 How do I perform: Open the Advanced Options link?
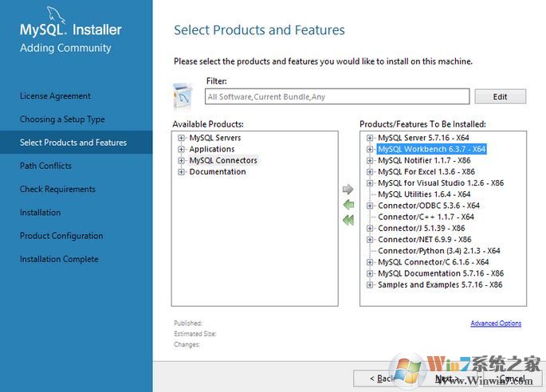point(496,323)
